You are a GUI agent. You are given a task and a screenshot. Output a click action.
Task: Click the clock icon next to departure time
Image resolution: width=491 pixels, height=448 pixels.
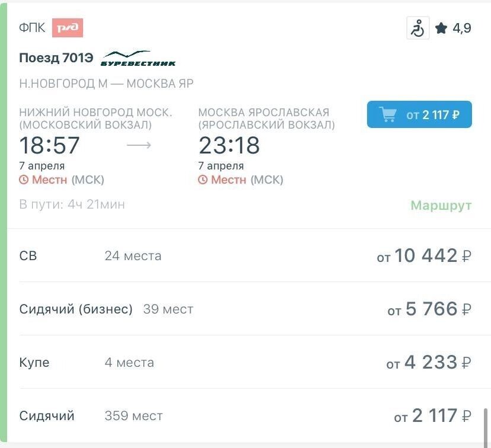[24, 180]
